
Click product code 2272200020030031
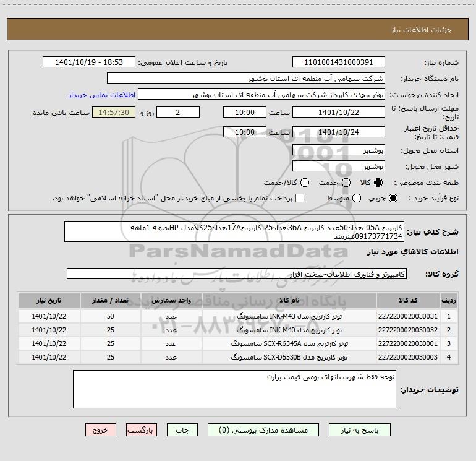tap(408, 316)
